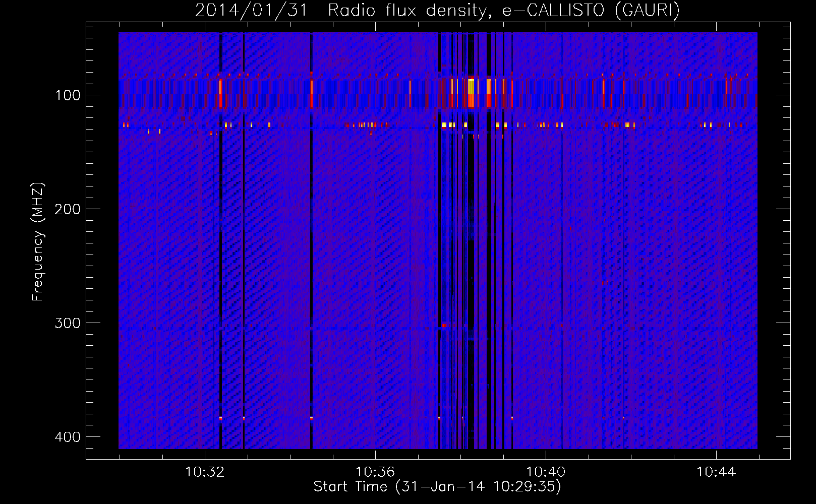Click the 10:36 time tick label
Viewport: 816px width, 504px height.
(x=375, y=472)
